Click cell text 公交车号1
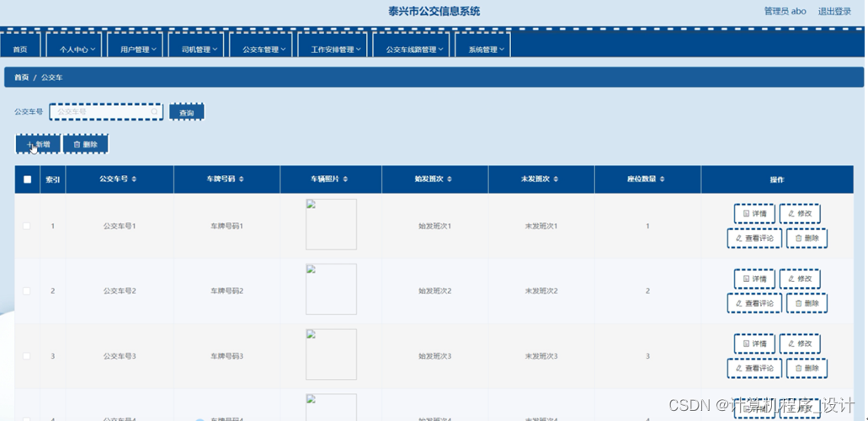This screenshot has width=868, height=421. pyautogui.click(x=120, y=226)
